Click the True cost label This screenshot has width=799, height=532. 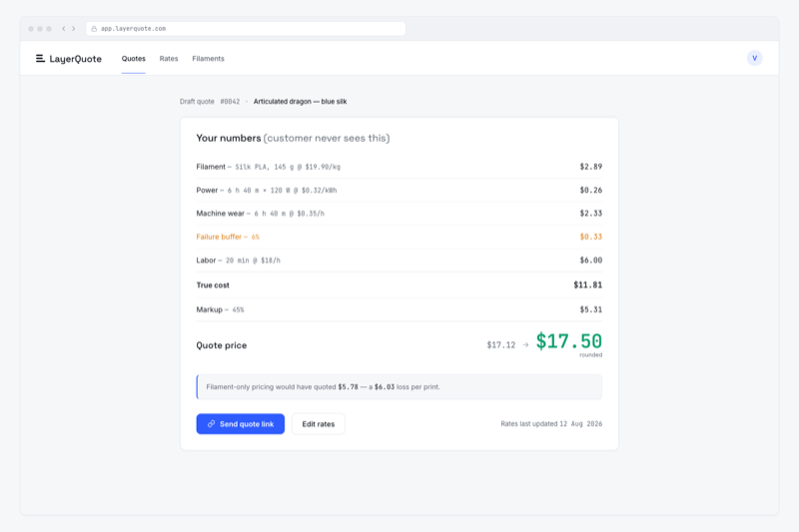pos(213,285)
